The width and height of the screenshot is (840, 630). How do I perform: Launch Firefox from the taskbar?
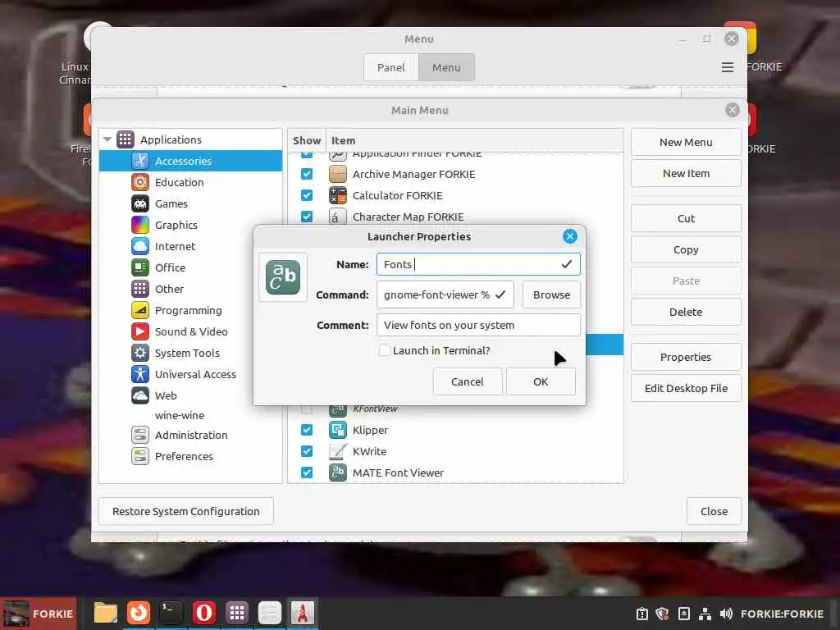tap(138, 613)
